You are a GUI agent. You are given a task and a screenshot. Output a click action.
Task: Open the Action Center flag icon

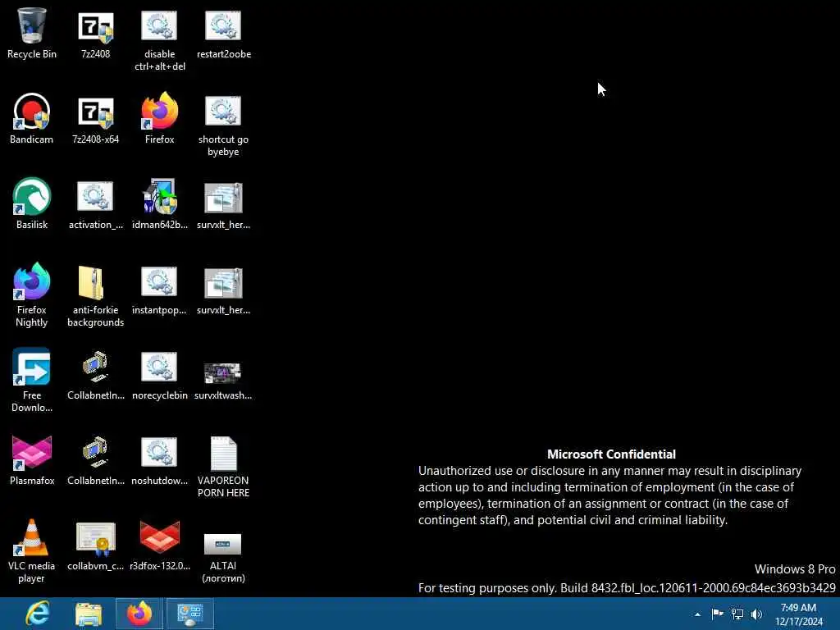pos(717,614)
